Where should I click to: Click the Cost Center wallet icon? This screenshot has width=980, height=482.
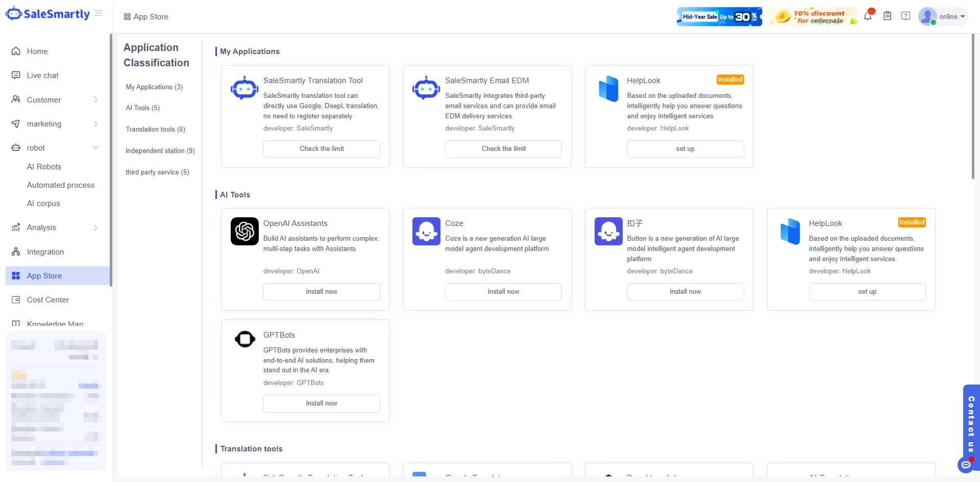[x=16, y=300]
